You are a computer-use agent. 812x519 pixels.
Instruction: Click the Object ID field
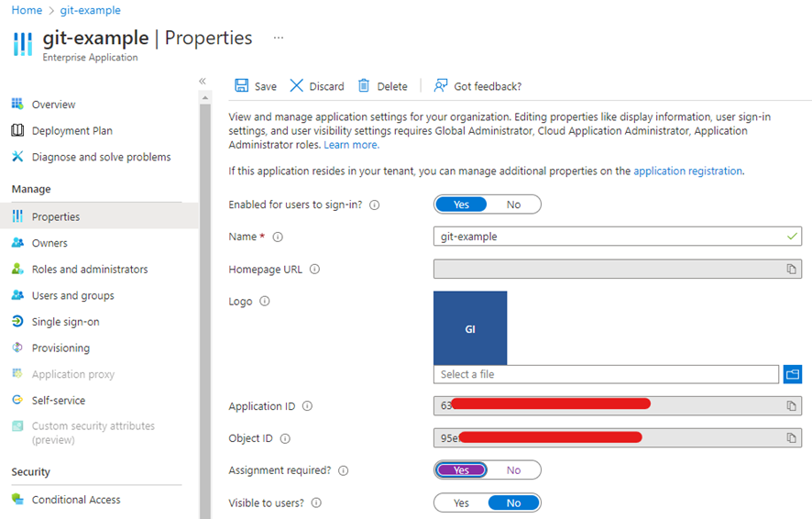click(618, 438)
